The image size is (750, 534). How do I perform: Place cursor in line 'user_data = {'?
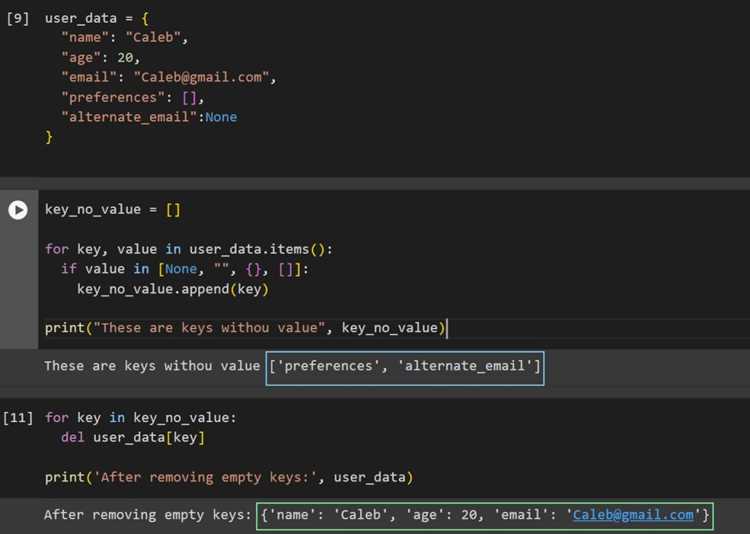[x=97, y=19]
